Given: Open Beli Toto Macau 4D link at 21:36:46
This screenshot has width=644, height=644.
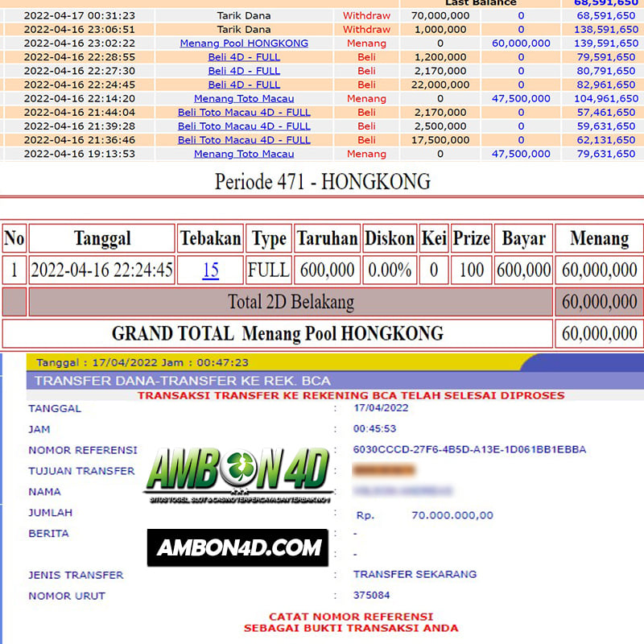Looking at the screenshot, I should (x=244, y=140).
